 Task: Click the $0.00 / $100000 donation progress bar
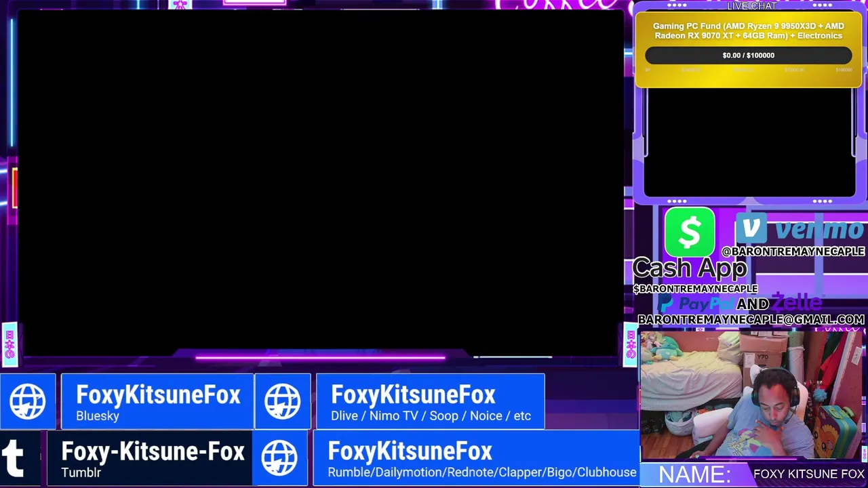click(749, 56)
